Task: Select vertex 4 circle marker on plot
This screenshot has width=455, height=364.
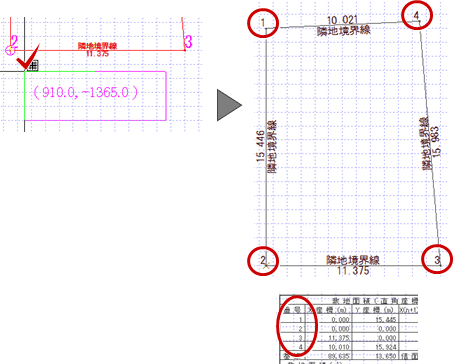Action: click(417, 15)
